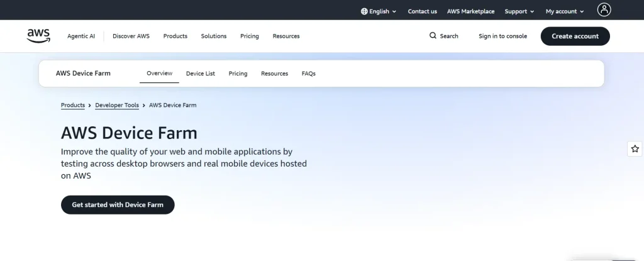Switch to the FAQs tab
The height and width of the screenshot is (261, 644).
pos(308,74)
